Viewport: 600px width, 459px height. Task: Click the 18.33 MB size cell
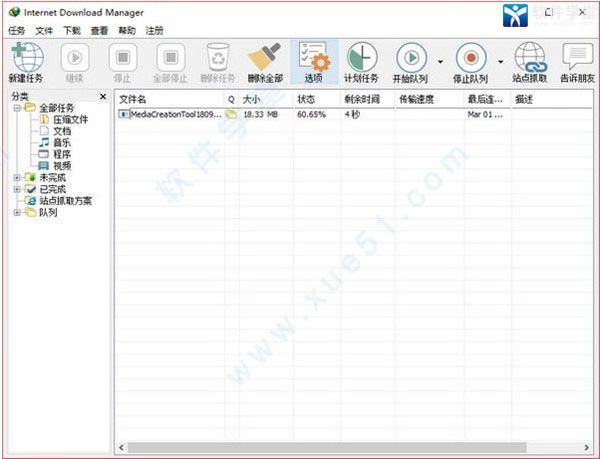point(261,114)
